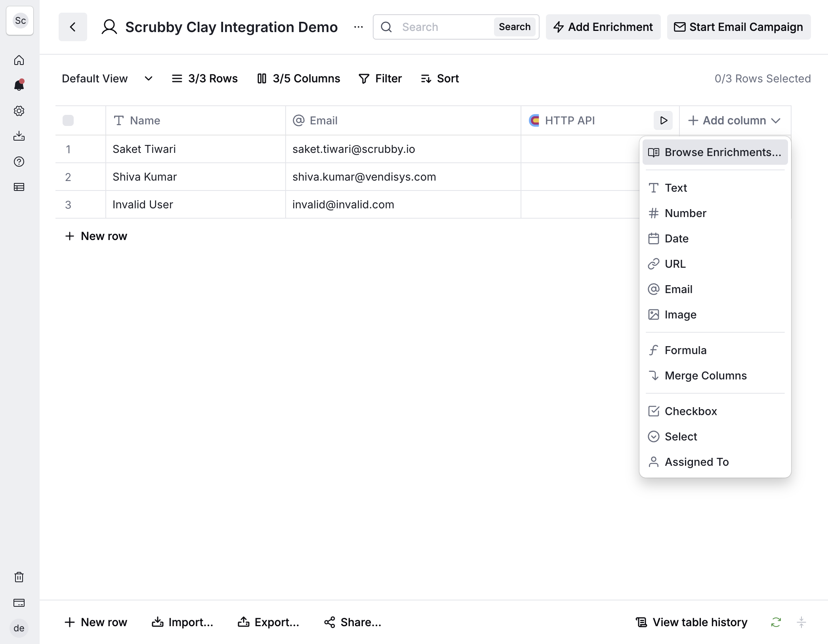Open the 3/5 Columns selector
Viewport: 828px width, 644px height.
click(299, 79)
